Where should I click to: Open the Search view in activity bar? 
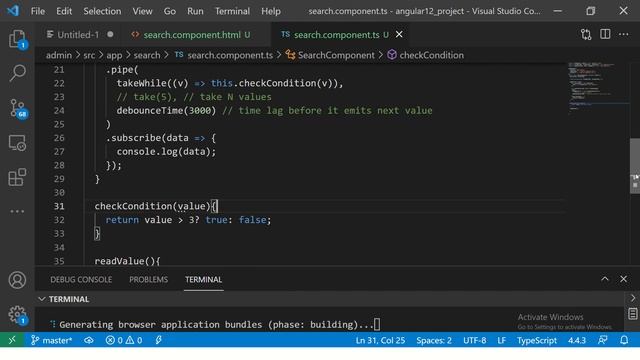point(17,73)
